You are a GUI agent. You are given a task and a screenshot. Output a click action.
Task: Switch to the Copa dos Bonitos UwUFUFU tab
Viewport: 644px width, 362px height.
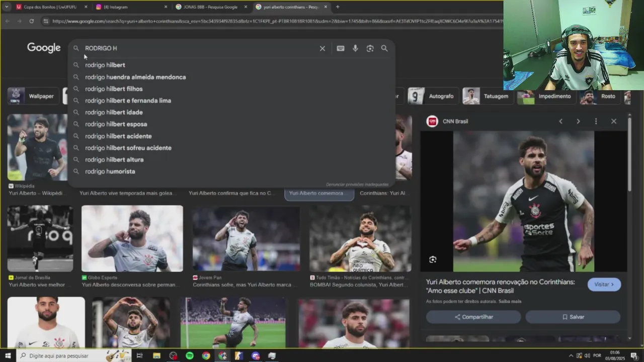pyautogui.click(x=51, y=7)
